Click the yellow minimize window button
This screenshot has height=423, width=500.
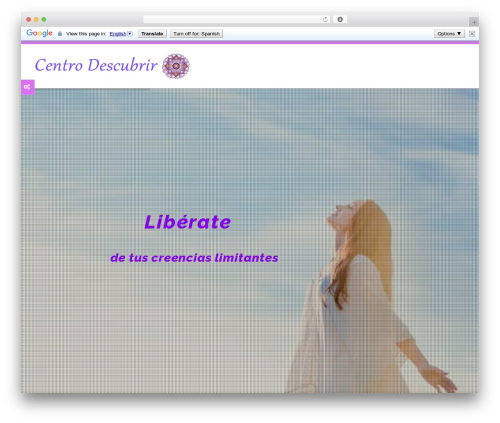[x=36, y=20]
